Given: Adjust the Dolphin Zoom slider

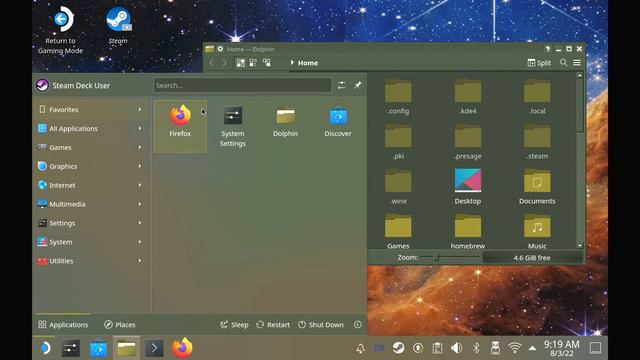Looking at the screenshot, I should tap(449, 257).
